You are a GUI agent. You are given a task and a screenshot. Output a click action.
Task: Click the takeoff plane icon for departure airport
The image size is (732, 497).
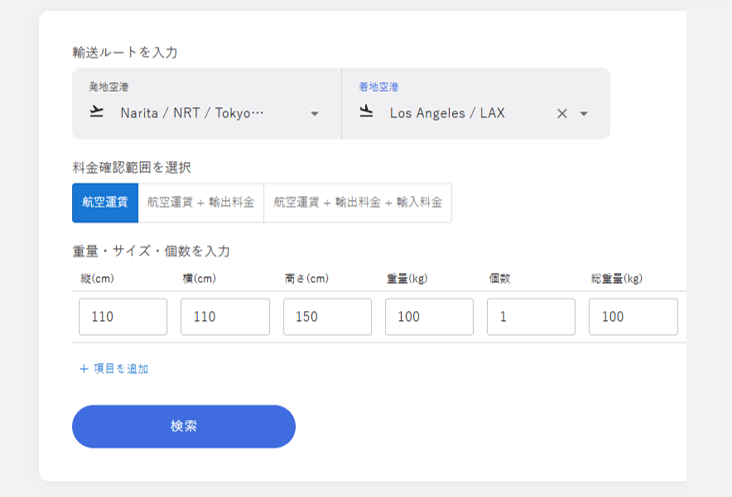click(x=96, y=113)
